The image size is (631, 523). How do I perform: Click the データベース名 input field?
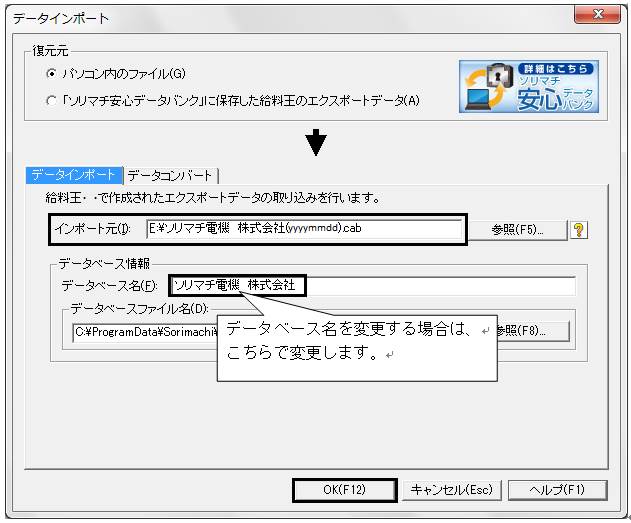pos(373,286)
